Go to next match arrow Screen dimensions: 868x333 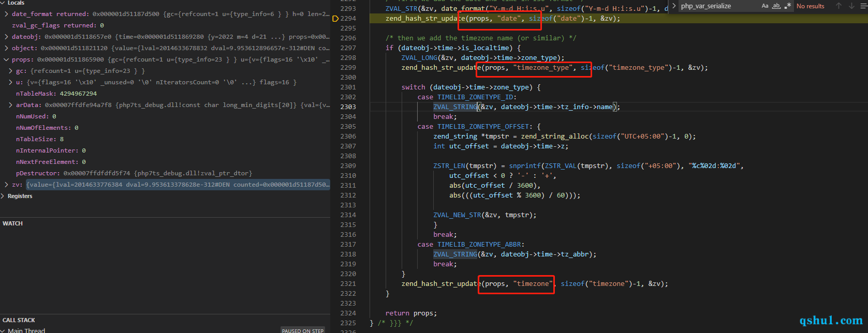[851, 6]
